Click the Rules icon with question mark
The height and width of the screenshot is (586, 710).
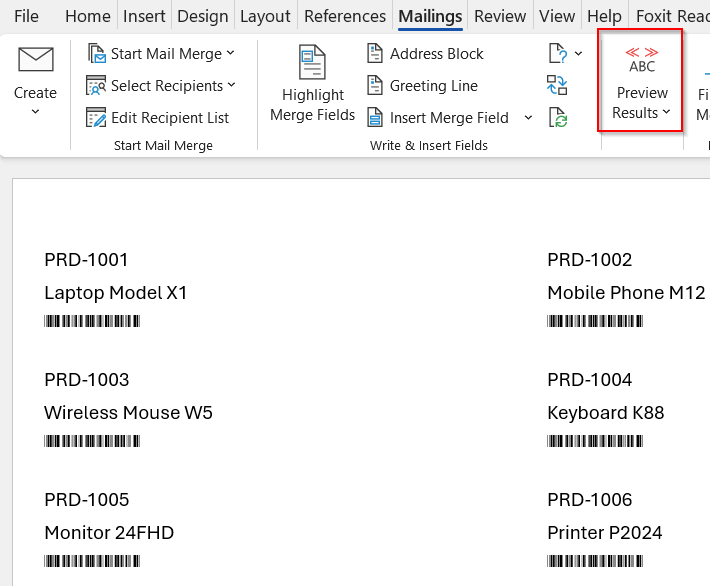pos(557,53)
